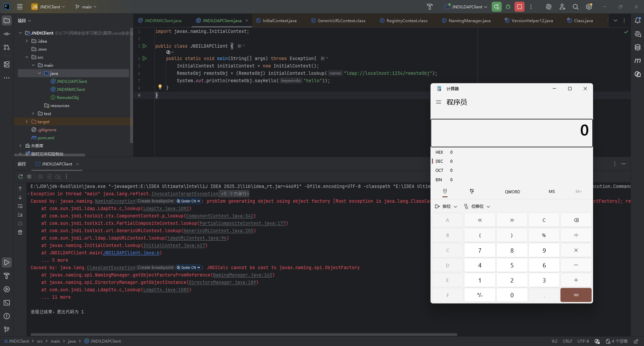
Task: Open Search Everywhere magnifier icon
Action: [576, 7]
